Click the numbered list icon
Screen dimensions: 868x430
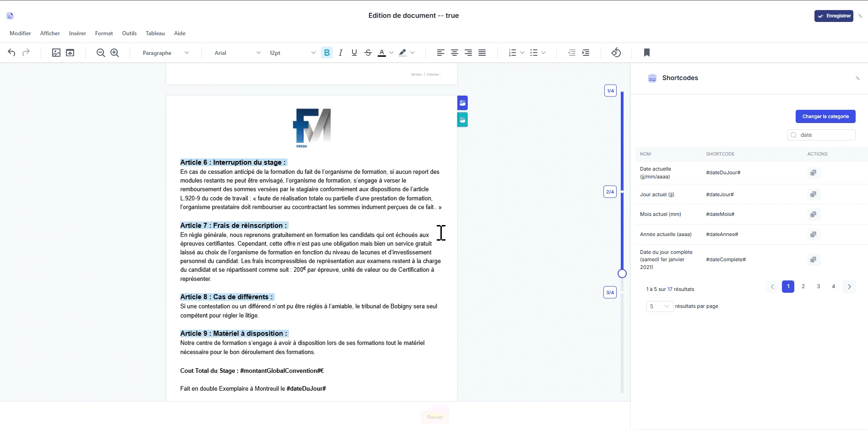(x=512, y=53)
